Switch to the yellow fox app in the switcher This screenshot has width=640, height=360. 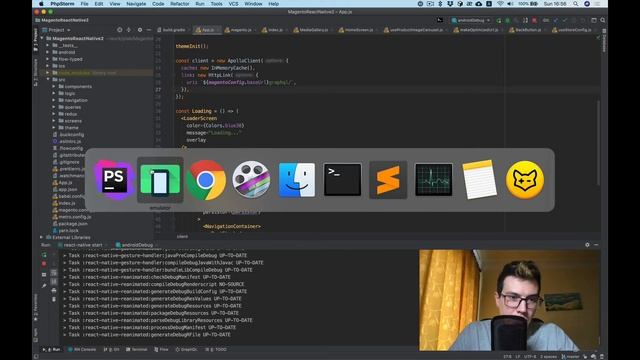pyautogui.click(x=525, y=180)
